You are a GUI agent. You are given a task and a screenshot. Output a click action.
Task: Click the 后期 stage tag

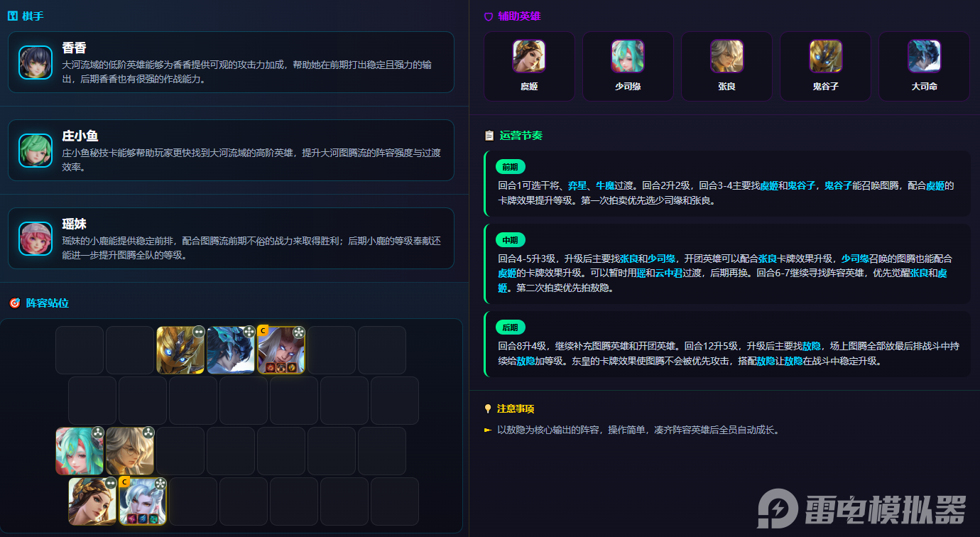click(x=510, y=327)
